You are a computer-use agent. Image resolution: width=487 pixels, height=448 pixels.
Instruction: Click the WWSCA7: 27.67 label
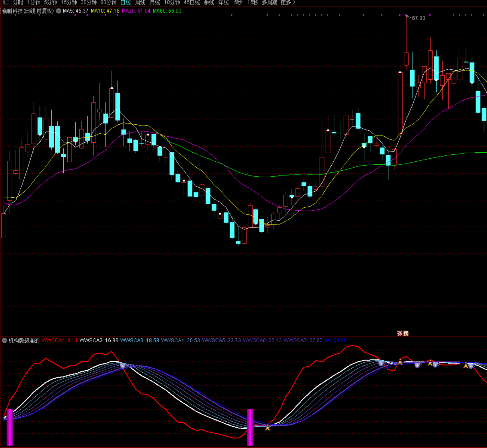pyautogui.click(x=303, y=340)
